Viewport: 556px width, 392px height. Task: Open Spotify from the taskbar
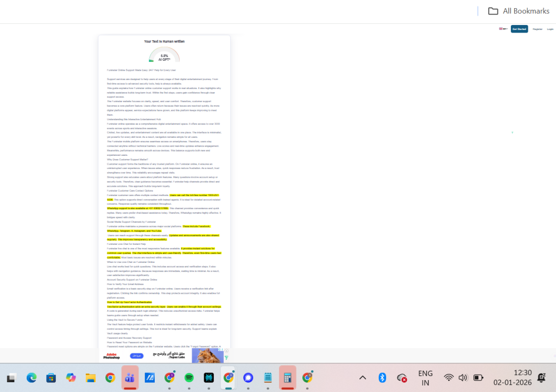tap(189, 377)
